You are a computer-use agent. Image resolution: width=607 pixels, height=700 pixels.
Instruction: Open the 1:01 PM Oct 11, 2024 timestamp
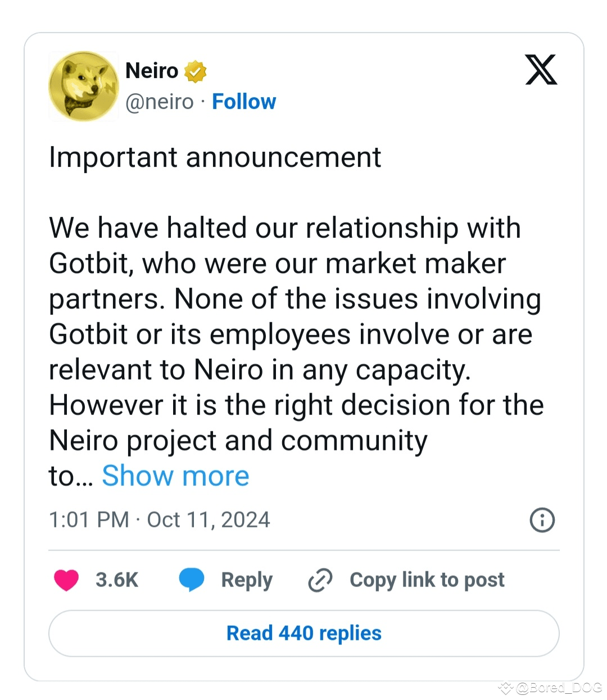tap(160, 520)
